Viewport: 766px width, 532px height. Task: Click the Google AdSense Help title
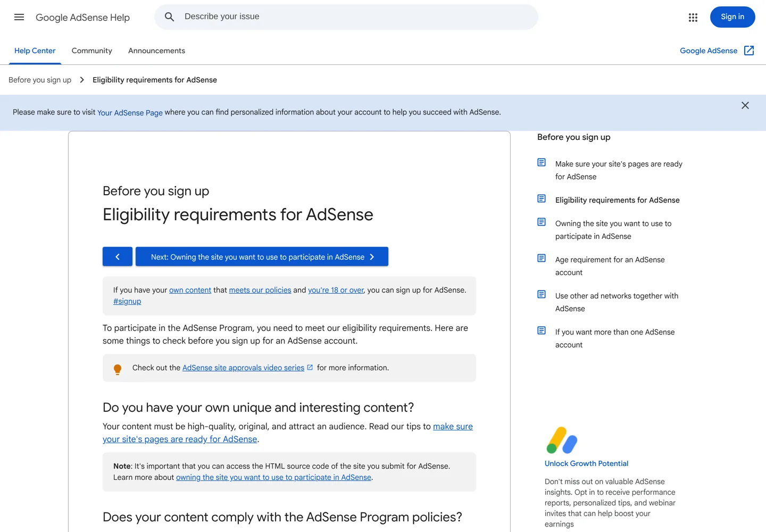pyautogui.click(x=82, y=18)
